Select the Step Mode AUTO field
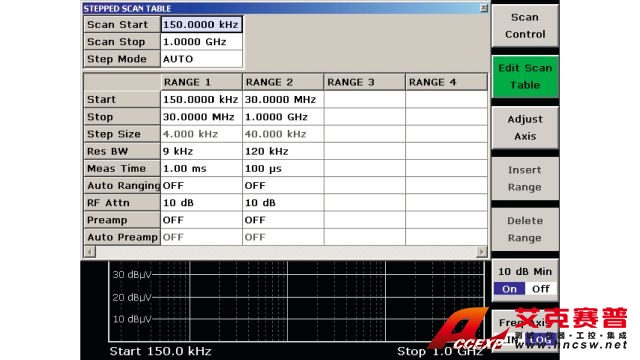 202,59
